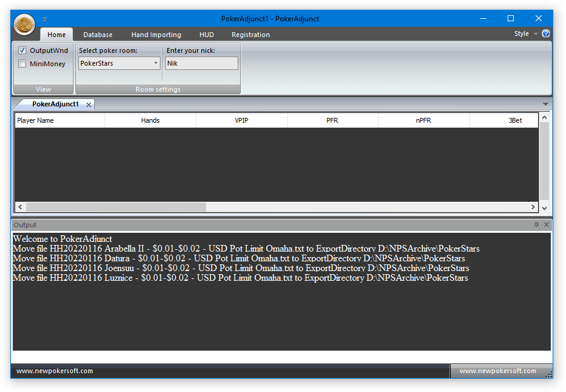
Task: Open the quick access toolbar customize arrow
Action: pyautogui.click(x=45, y=19)
